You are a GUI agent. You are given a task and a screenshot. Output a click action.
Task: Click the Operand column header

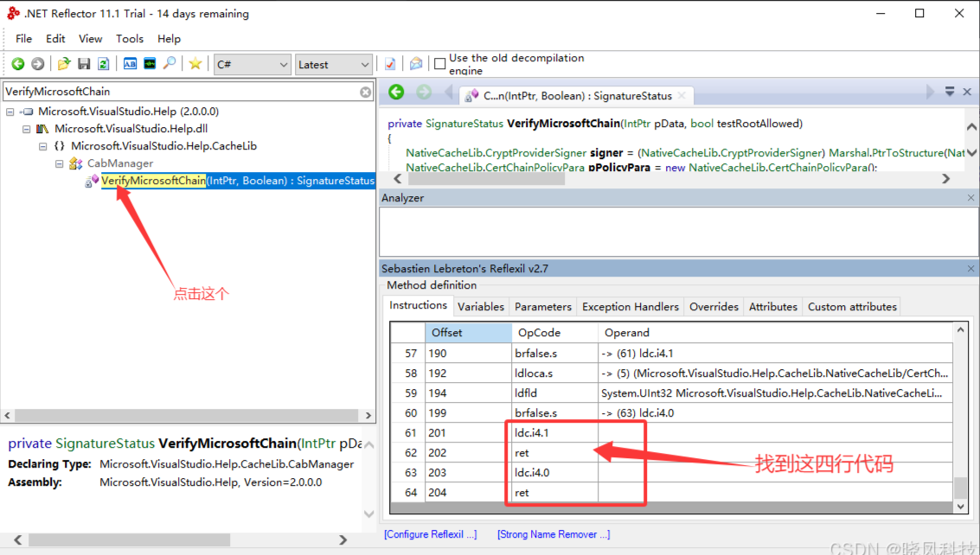(775, 333)
